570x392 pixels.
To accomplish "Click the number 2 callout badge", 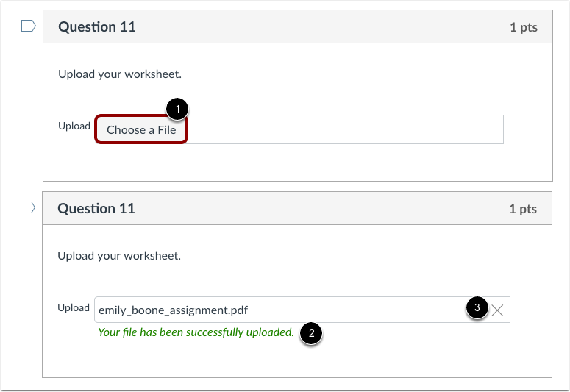I will tap(311, 333).
